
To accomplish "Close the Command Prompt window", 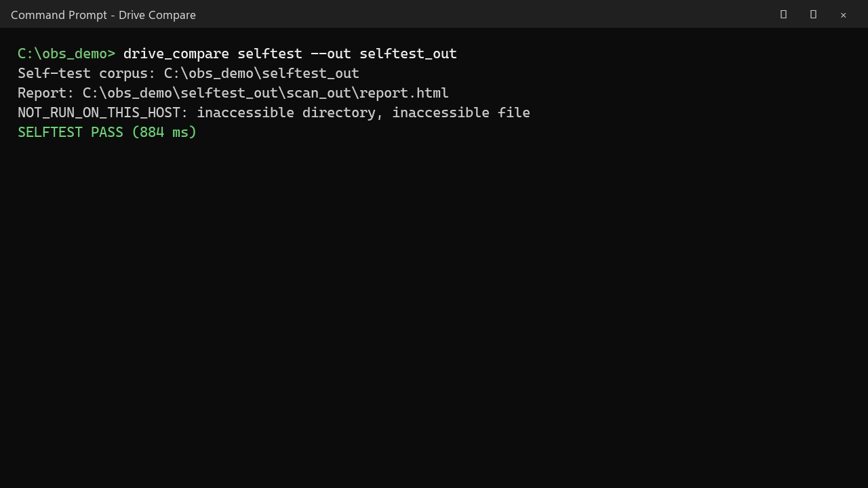I will [x=843, y=14].
